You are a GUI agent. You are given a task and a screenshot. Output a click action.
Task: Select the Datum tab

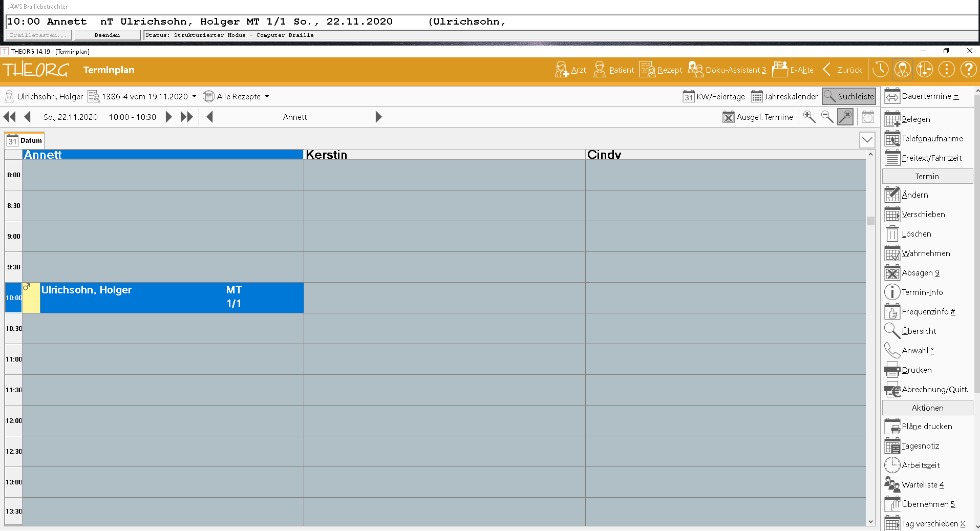click(25, 140)
